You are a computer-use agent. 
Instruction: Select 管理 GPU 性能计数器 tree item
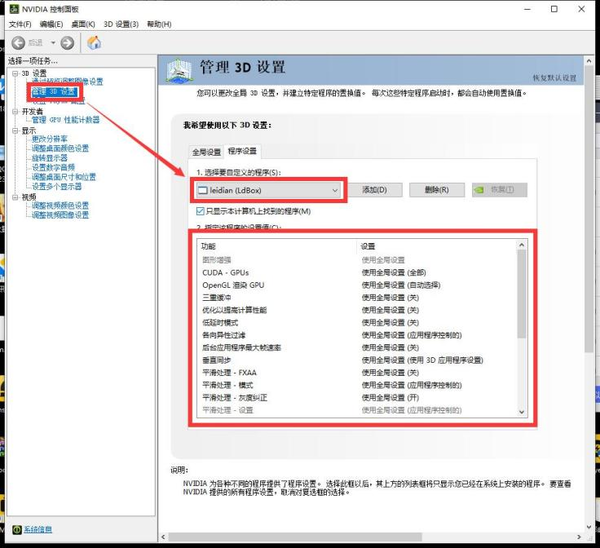(x=65, y=120)
